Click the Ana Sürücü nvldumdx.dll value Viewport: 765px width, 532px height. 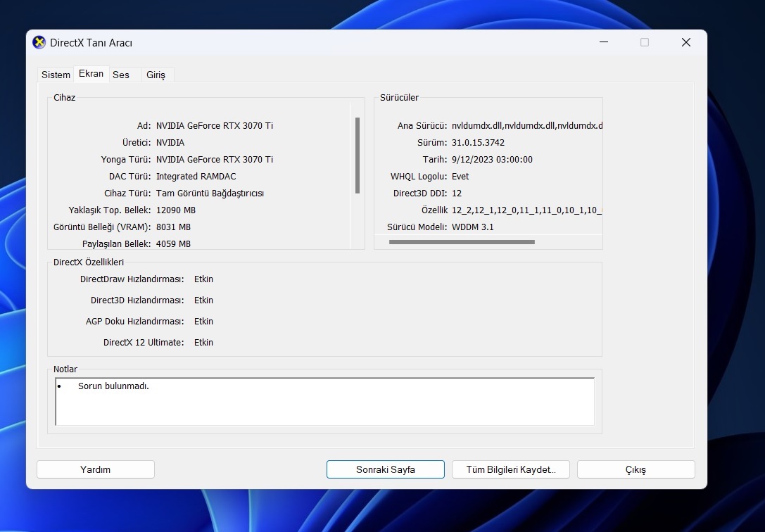[x=527, y=126]
